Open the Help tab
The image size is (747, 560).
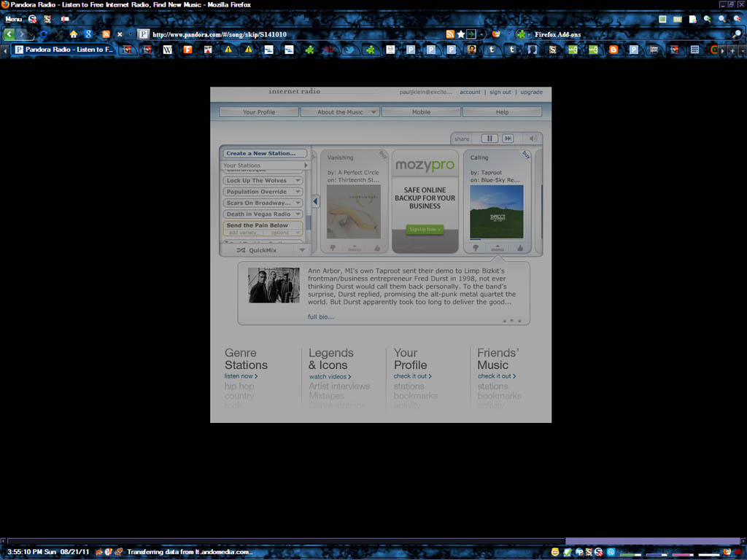point(502,112)
